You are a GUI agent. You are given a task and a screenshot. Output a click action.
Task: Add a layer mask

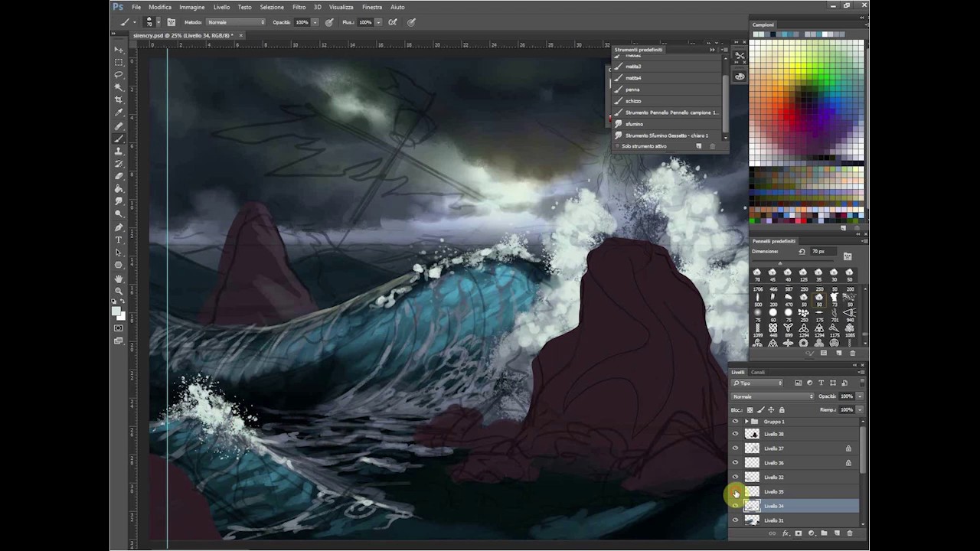[799, 533]
